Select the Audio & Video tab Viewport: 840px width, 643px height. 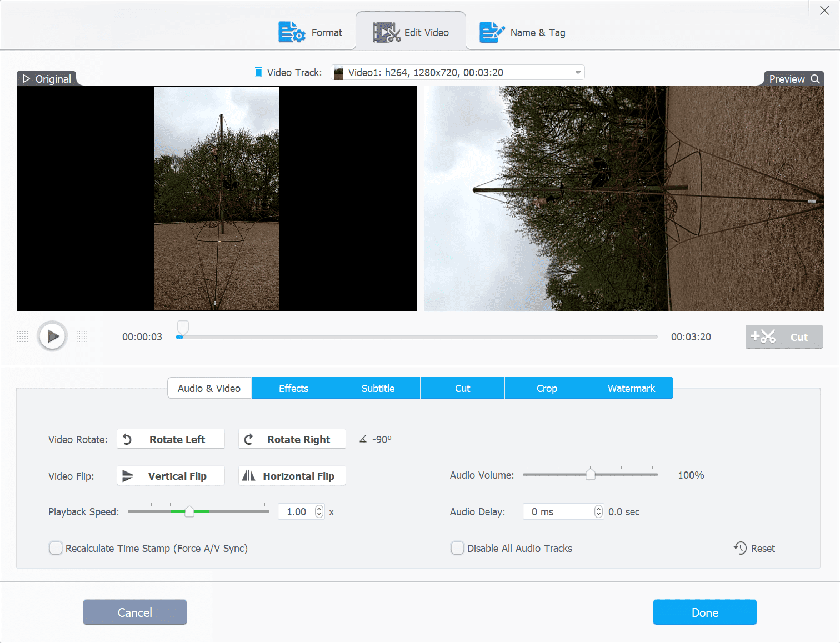209,388
